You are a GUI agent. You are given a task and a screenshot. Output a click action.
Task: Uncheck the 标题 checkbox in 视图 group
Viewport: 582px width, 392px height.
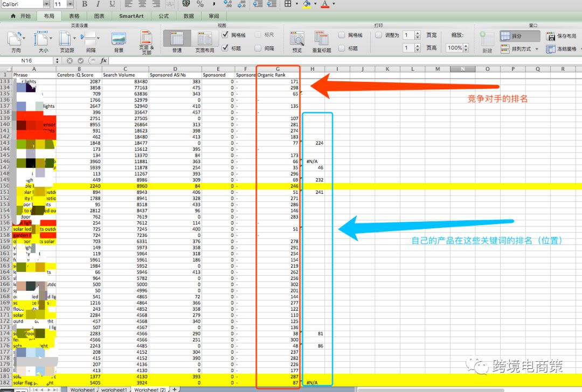pyautogui.click(x=225, y=48)
